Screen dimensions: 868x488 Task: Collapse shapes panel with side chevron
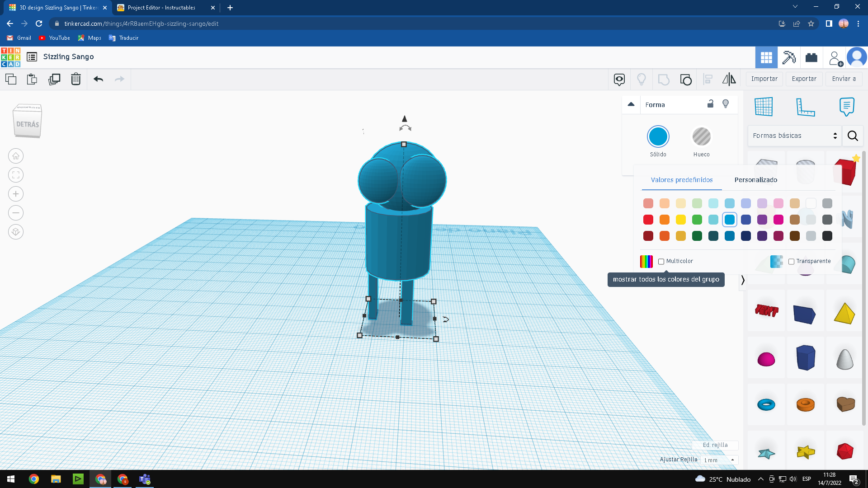(743, 280)
